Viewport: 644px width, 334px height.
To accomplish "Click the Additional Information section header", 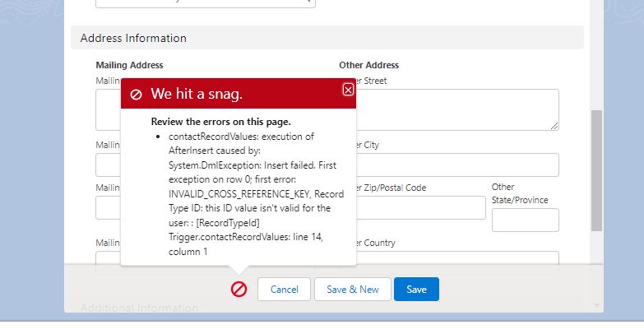I will point(140,308).
